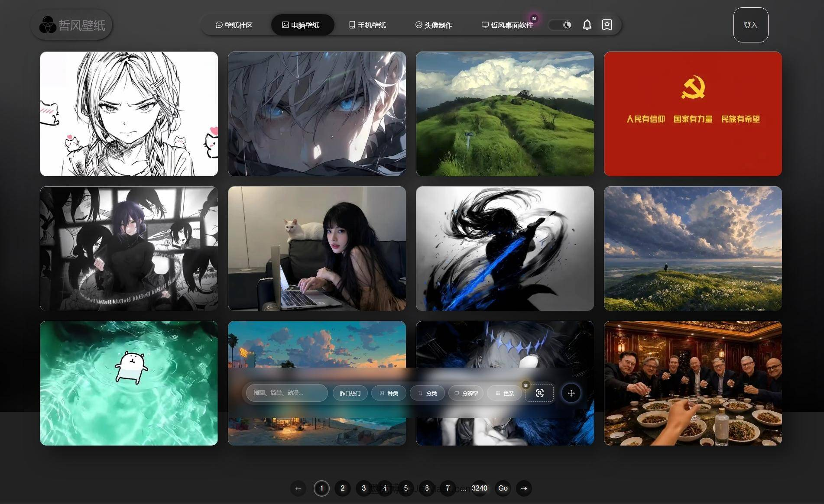Open the black and blue ink figure wallpaper
Screen dimensions: 824x504
(x=505, y=249)
